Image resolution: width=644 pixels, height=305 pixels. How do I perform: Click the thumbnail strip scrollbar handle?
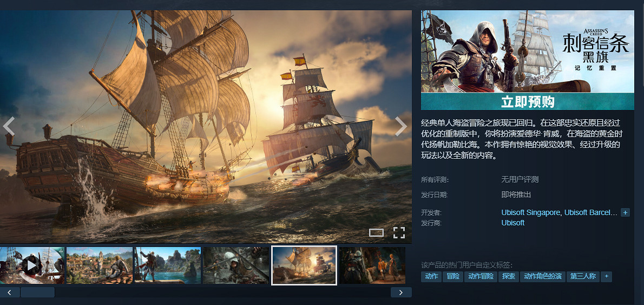click(x=37, y=292)
